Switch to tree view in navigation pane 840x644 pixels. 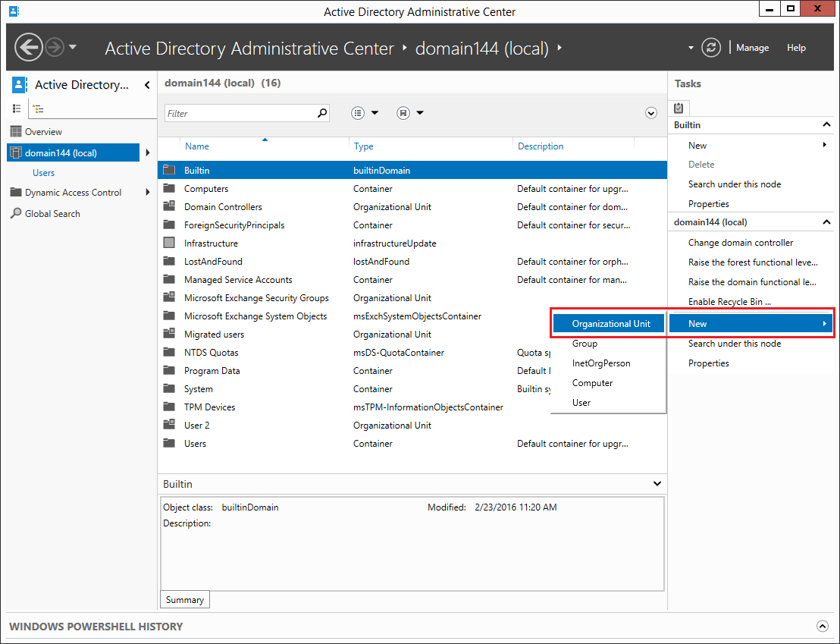click(38, 109)
